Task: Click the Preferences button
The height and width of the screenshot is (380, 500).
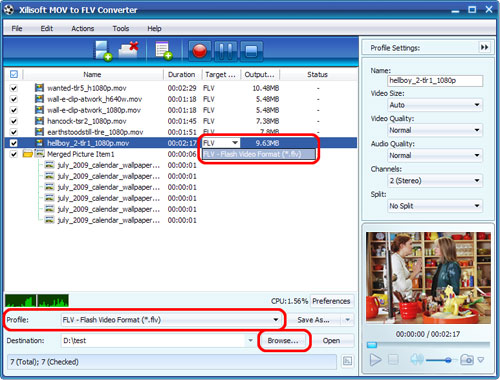Action: point(331,301)
